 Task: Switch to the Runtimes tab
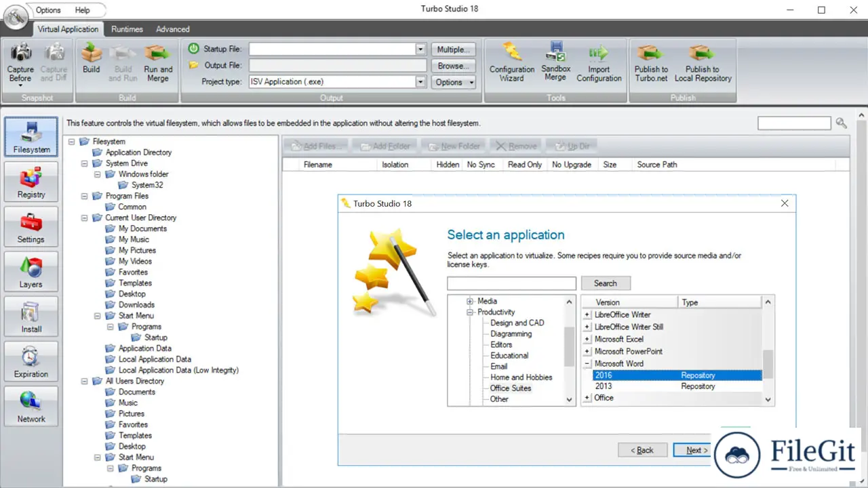pyautogui.click(x=127, y=29)
